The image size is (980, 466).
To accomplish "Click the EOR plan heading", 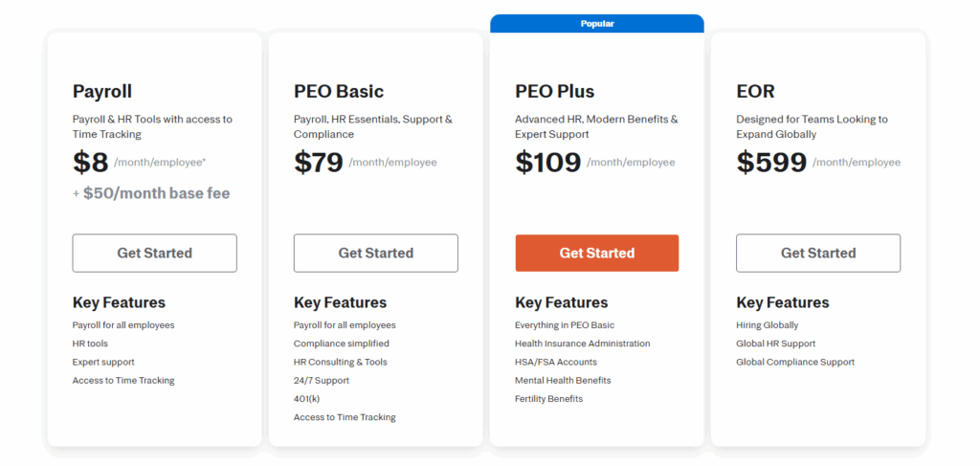I will pyautogui.click(x=756, y=92).
